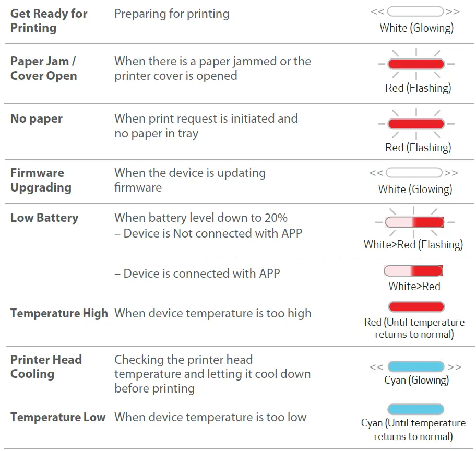The height and width of the screenshot is (451, 476).
Task: Click the white glowing LED for Get Ready for Printing
Action: click(x=415, y=11)
